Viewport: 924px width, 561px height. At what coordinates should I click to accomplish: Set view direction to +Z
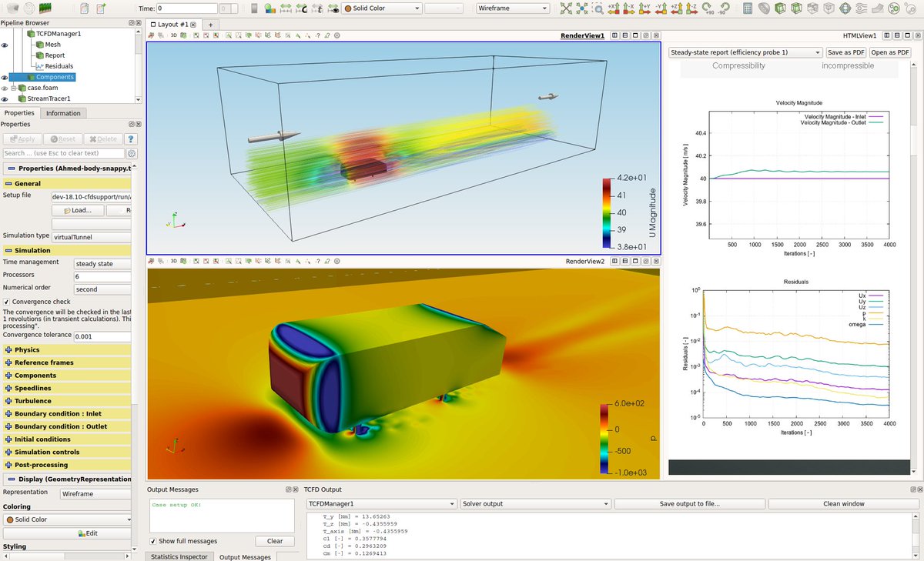(x=676, y=8)
